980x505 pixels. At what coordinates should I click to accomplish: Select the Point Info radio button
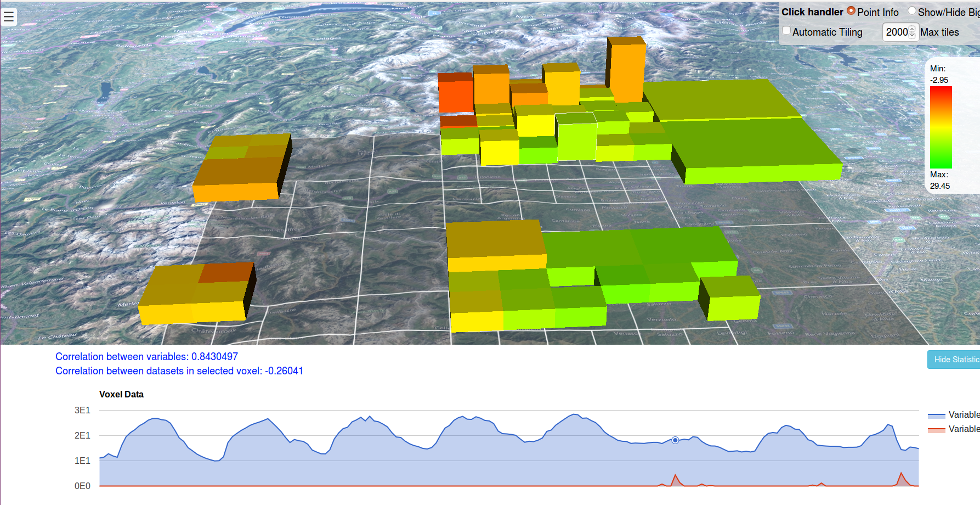(x=851, y=11)
